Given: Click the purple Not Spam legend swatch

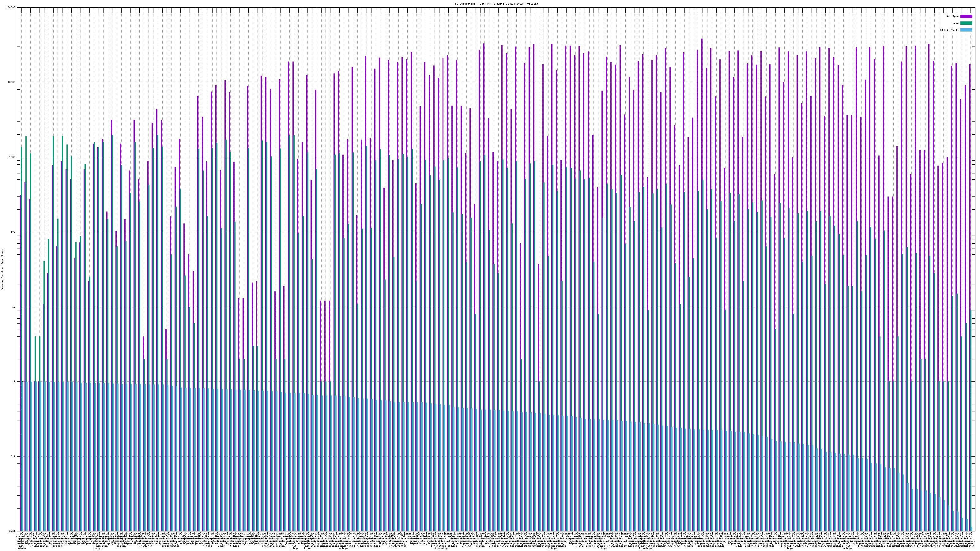Looking at the screenshot, I should [966, 16].
